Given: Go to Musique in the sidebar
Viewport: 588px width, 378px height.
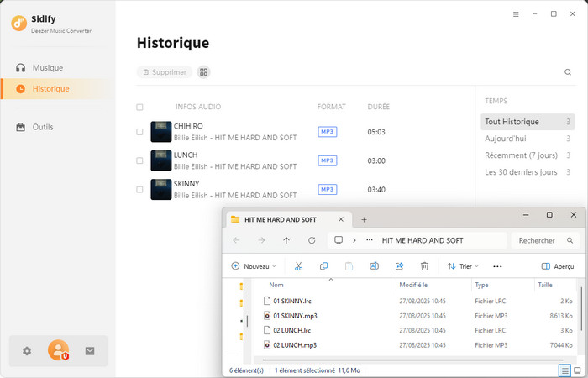Looking at the screenshot, I should [47, 67].
